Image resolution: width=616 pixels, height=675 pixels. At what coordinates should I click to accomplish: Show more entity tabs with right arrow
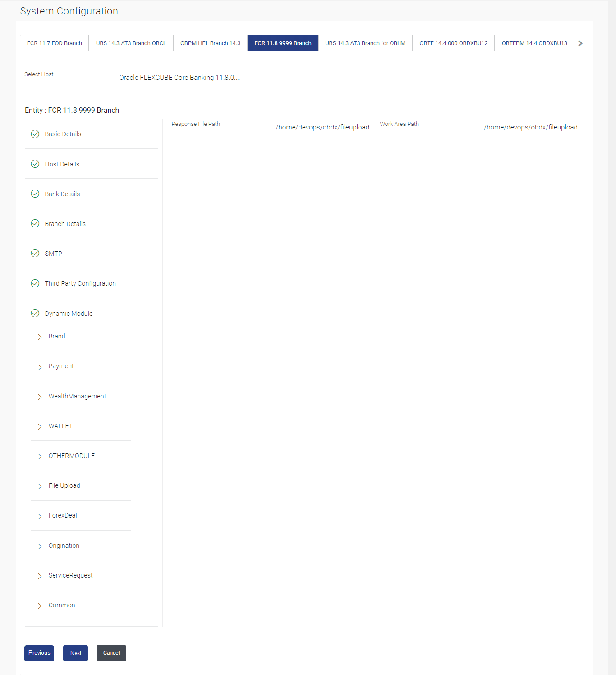pos(580,43)
